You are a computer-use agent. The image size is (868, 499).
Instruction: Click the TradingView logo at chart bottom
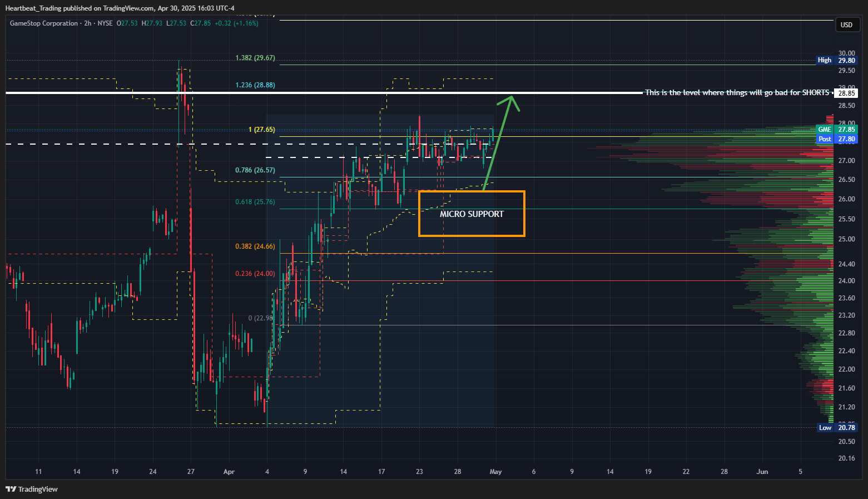point(32,489)
